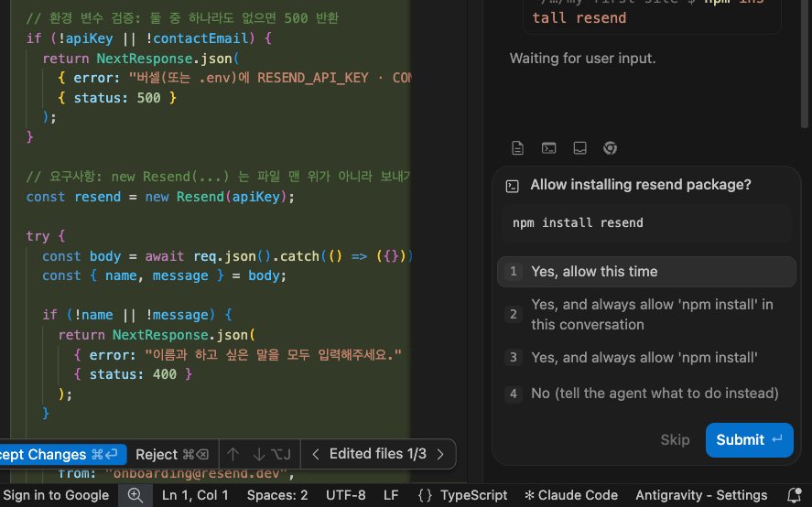Open 'Antigravity - Settings' in the status bar
The image size is (812, 507).
pyautogui.click(x=701, y=495)
